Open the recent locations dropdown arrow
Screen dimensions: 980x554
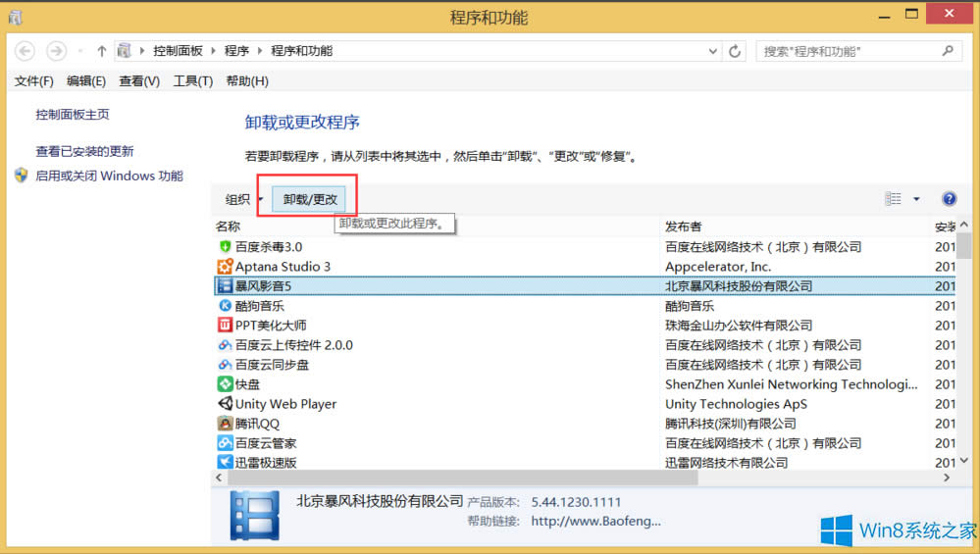click(x=80, y=51)
